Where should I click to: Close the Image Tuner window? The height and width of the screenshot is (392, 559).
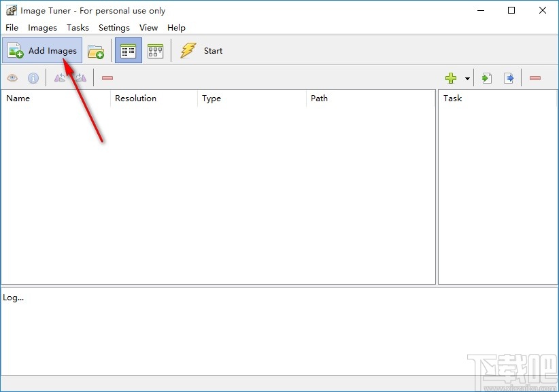click(x=542, y=10)
